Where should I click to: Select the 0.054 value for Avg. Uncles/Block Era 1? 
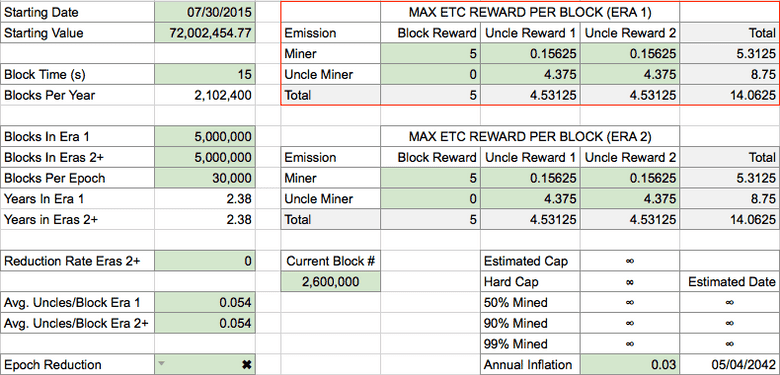[x=205, y=302]
